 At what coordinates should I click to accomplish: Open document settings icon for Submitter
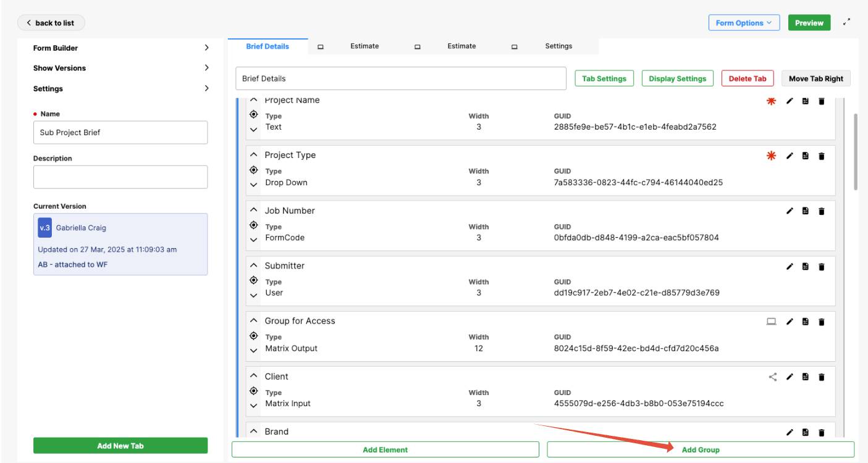click(x=806, y=266)
